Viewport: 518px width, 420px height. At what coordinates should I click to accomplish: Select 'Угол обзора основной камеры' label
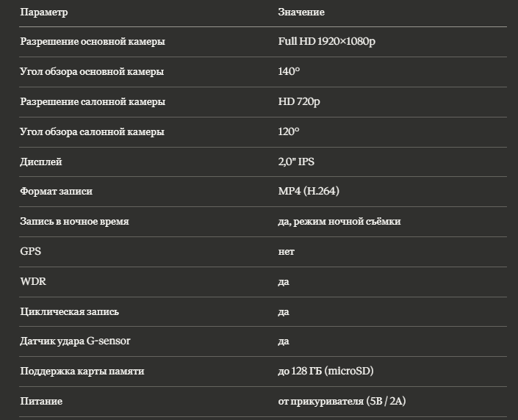click(x=92, y=72)
